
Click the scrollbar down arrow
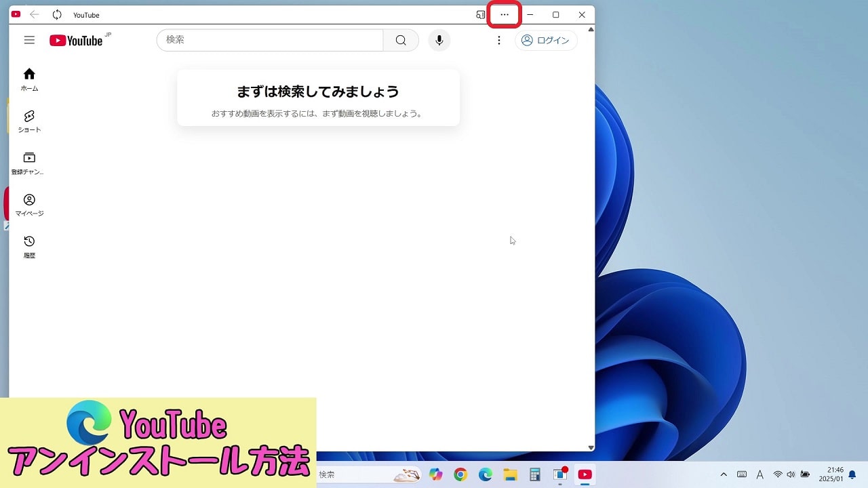pos(591,447)
